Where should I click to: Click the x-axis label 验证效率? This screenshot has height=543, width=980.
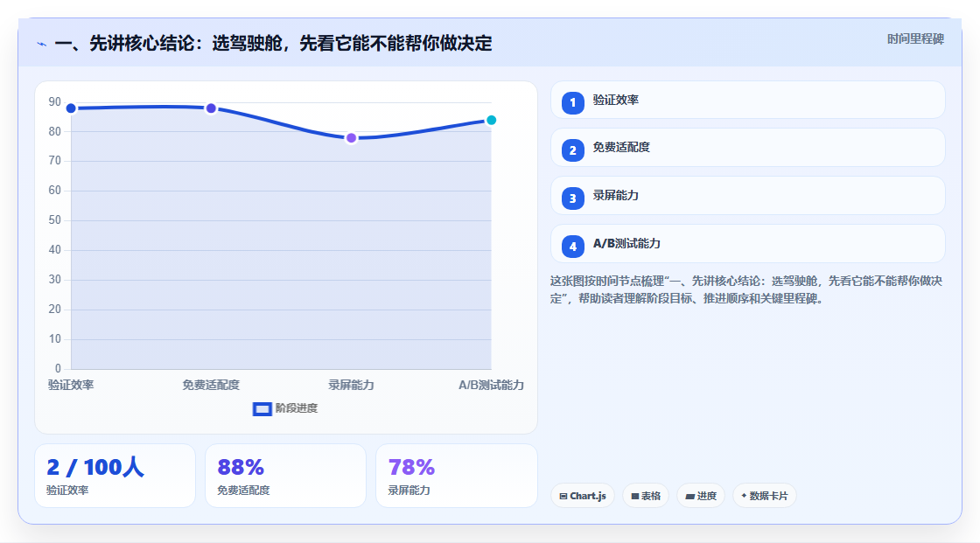[71, 386]
